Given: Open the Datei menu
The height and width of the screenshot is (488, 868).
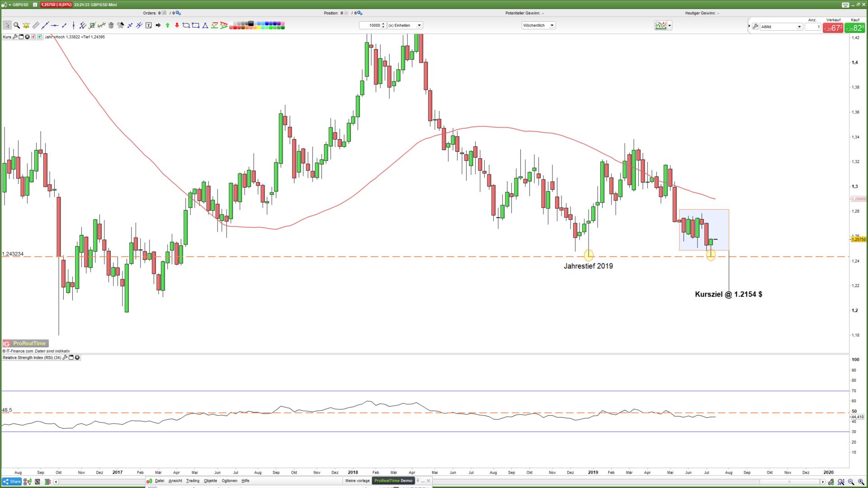Looking at the screenshot, I should pos(160,481).
